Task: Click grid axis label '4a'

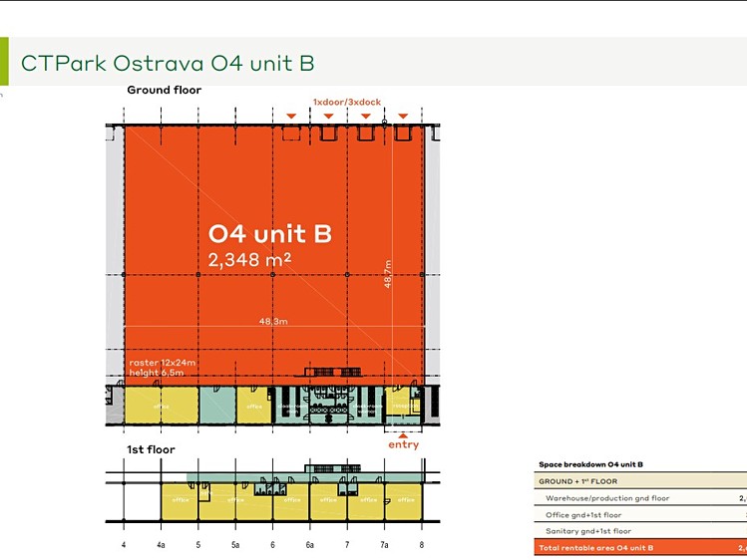Action: tap(161, 545)
